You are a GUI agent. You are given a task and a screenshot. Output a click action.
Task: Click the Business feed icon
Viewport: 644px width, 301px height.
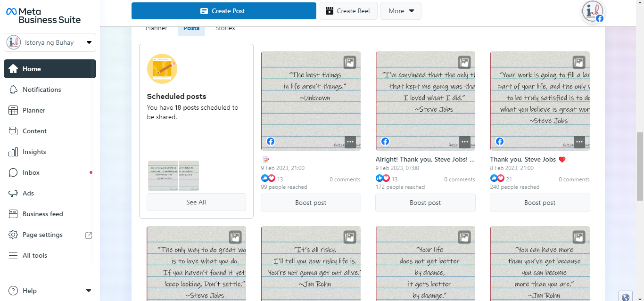[13, 214]
